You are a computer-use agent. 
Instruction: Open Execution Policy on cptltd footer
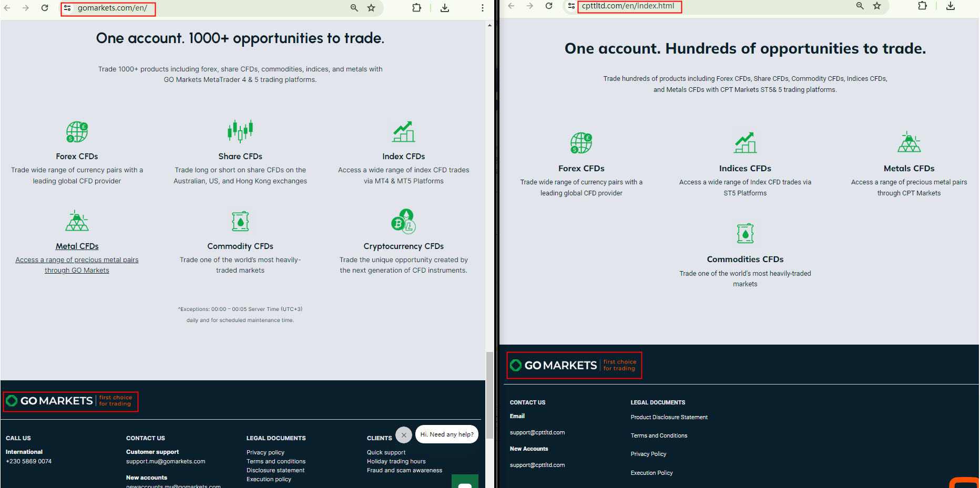pyautogui.click(x=651, y=473)
